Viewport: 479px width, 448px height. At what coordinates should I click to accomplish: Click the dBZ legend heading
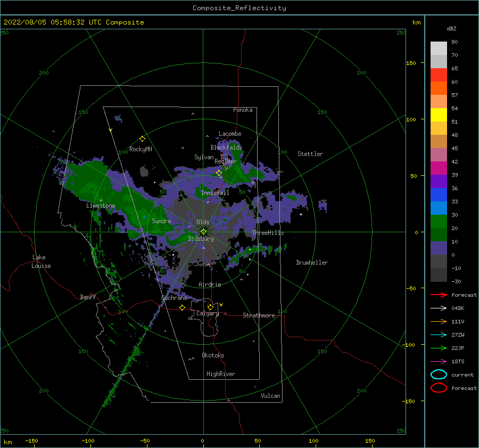451,28
